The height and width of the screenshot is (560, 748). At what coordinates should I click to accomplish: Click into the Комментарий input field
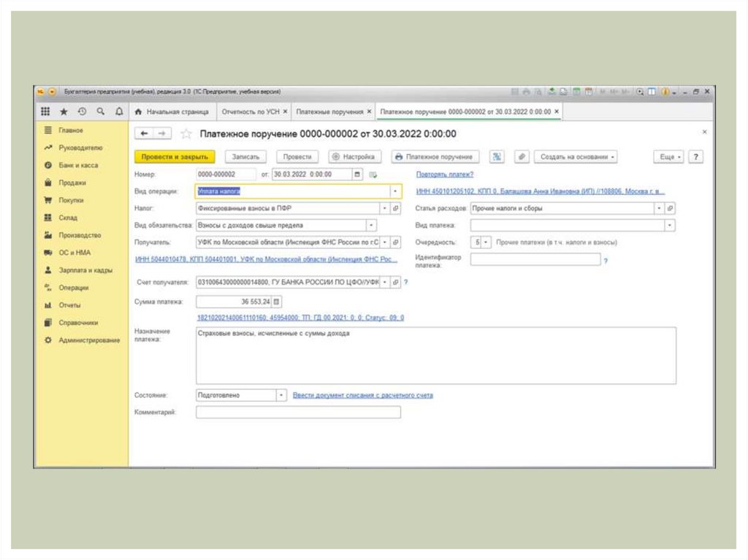pyautogui.click(x=298, y=413)
